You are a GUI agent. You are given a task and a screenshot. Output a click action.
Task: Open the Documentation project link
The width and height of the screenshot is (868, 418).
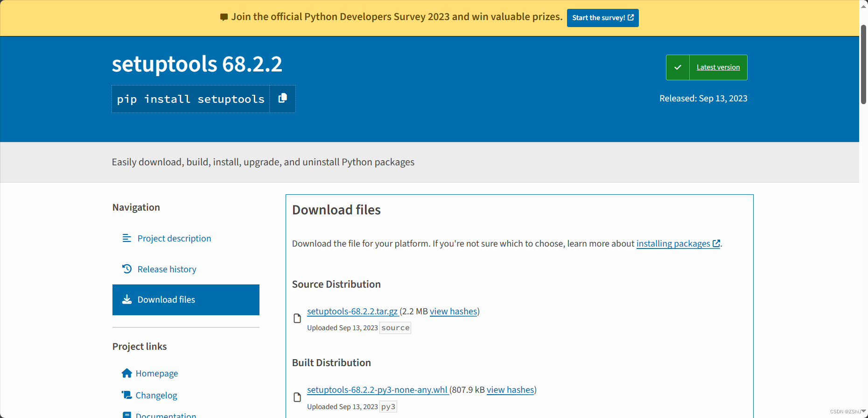166,415
